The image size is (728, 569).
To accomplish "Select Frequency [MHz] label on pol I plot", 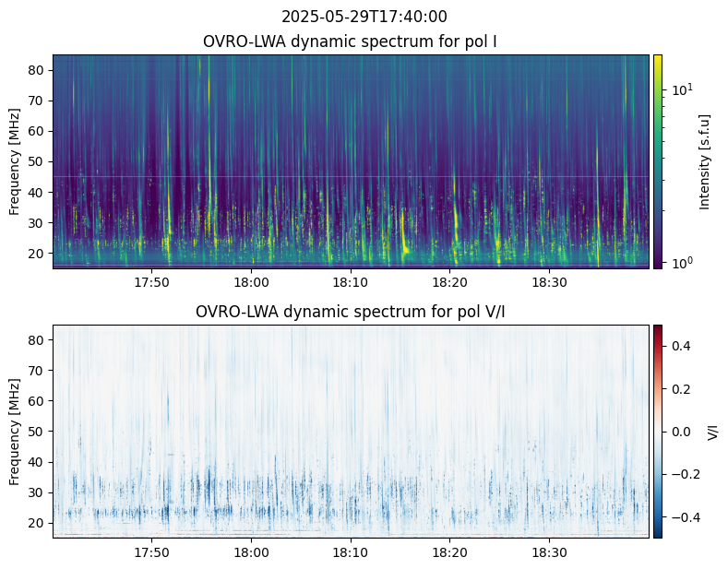I will point(15,161).
